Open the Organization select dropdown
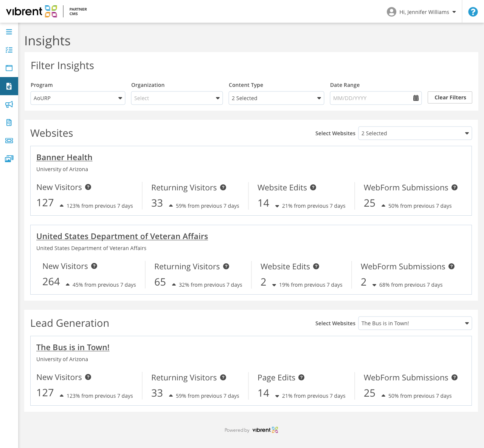Screen dimensions: 484x448 (177, 98)
